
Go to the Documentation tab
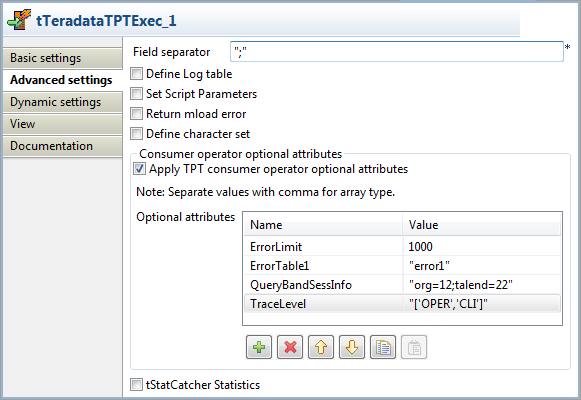pyautogui.click(x=63, y=146)
